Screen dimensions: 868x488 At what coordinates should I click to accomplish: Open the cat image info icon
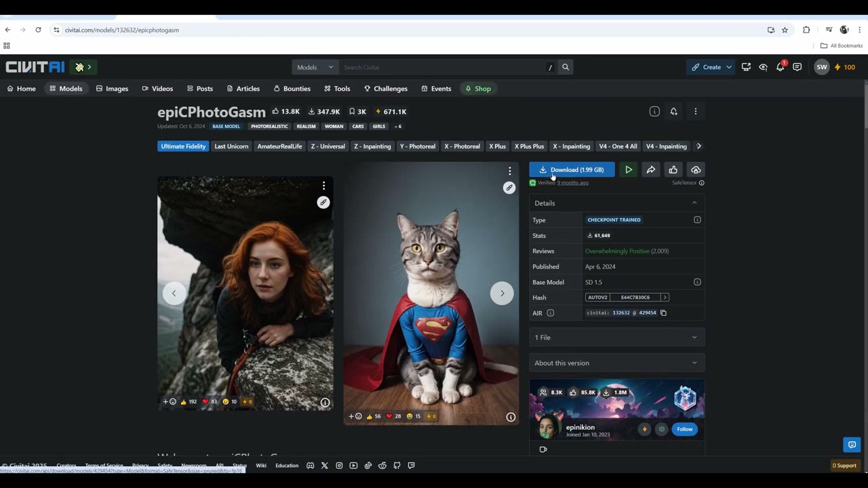tap(511, 417)
